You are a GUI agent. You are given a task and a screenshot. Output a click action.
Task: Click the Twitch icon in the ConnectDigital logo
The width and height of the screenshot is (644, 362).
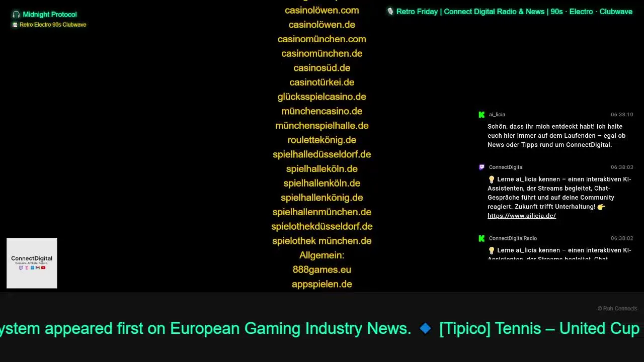coord(21,267)
